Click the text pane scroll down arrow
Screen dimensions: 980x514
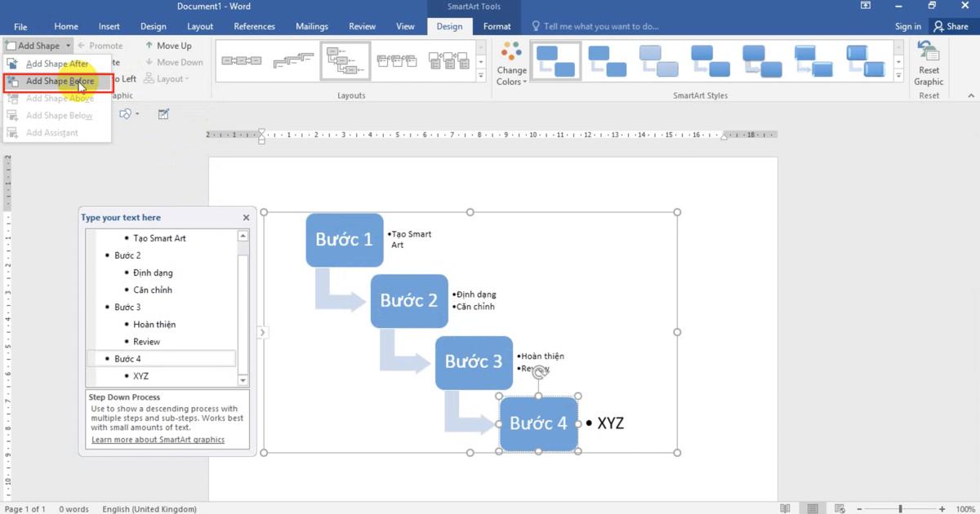click(243, 380)
